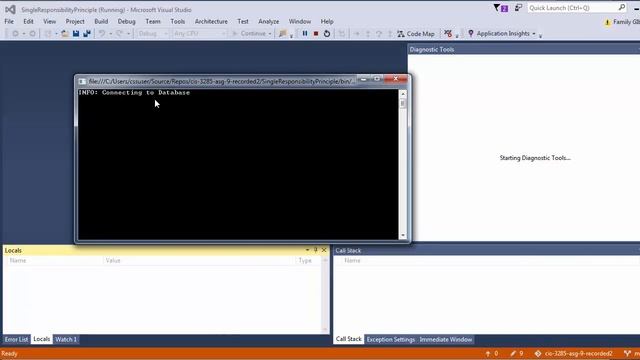640x360 pixels.
Task: Open the Project menu
Action: (x=75, y=21)
